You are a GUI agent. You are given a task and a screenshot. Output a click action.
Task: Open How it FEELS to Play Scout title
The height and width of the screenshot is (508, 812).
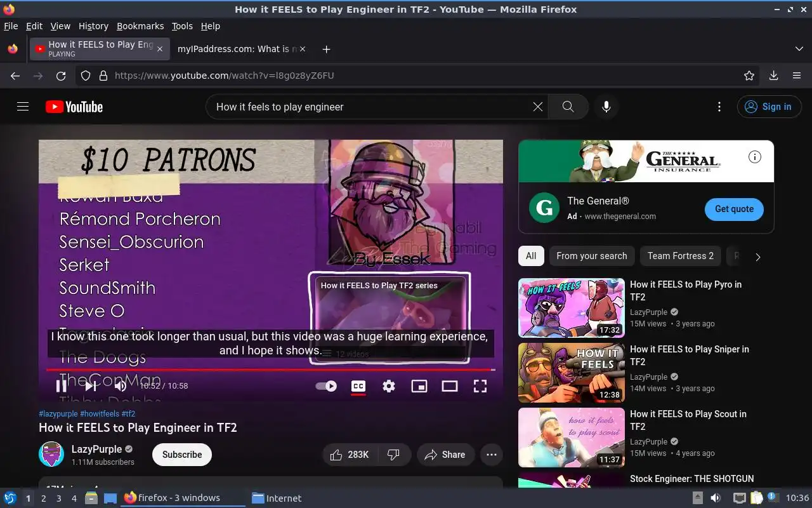688,420
